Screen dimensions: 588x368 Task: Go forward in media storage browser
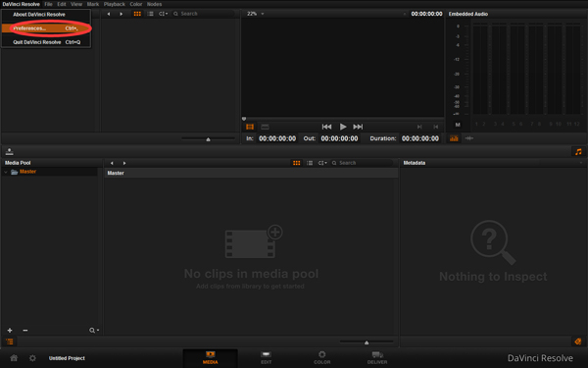(122, 14)
